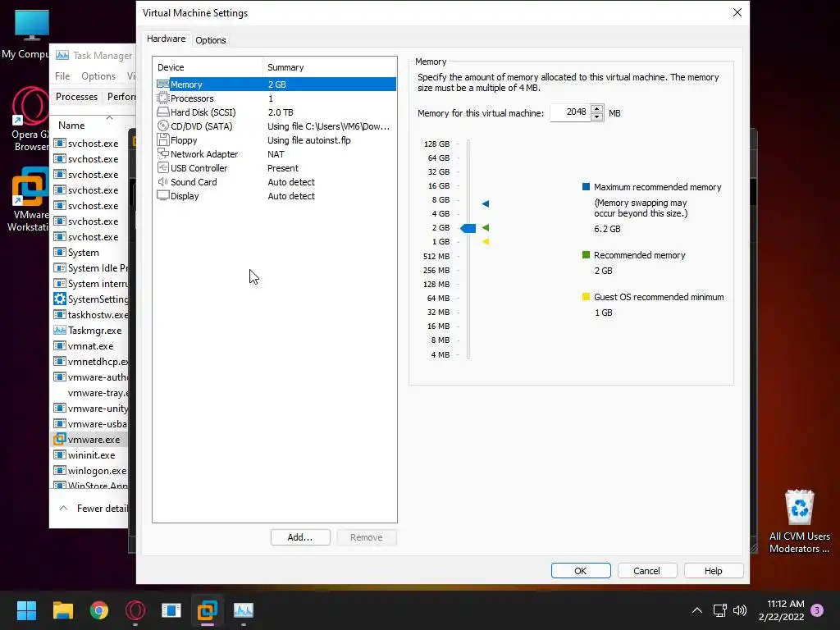Switch to the Hardware tab
This screenshot has width=840, height=630.
pos(166,39)
